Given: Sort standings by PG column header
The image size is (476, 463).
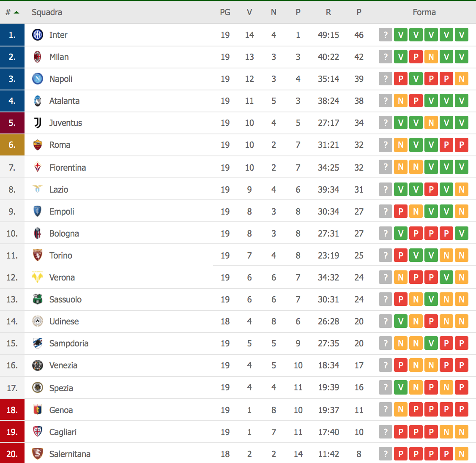Looking at the screenshot, I should click(225, 12).
